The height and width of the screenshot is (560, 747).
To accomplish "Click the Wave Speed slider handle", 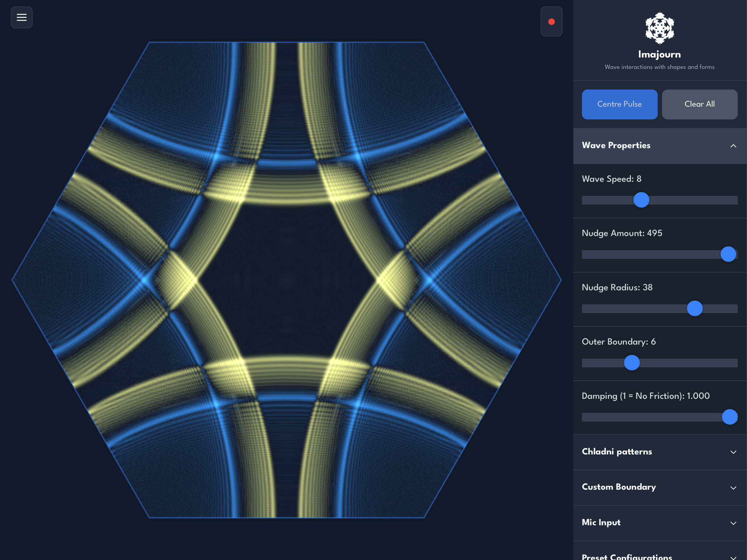I will pyautogui.click(x=641, y=200).
